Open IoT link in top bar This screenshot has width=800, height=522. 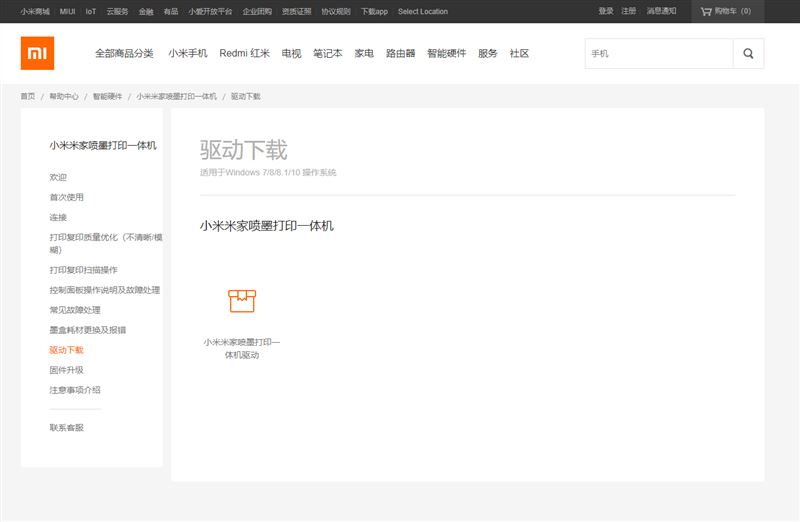point(91,11)
